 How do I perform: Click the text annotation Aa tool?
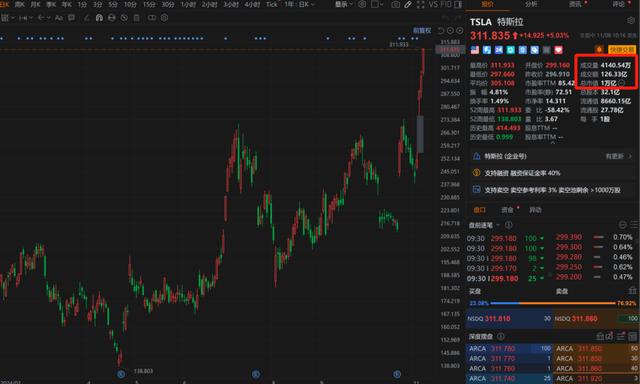(x=59, y=18)
